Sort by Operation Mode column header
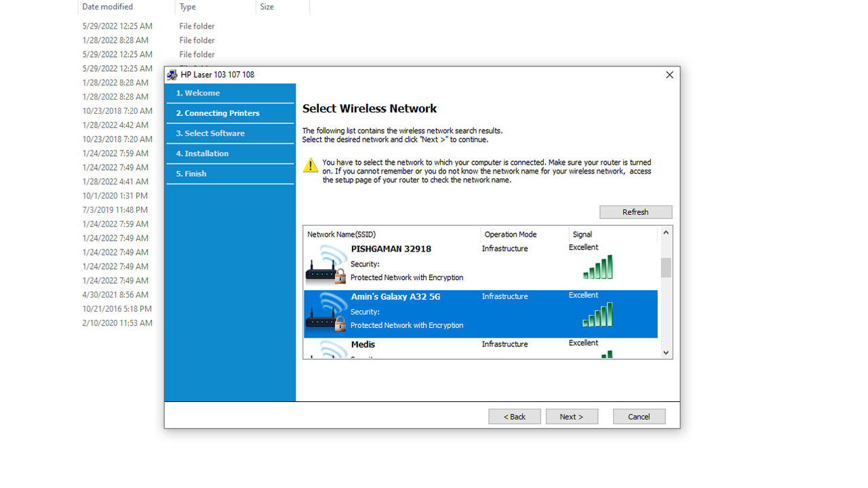868x488 pixels. coord(524,234)
